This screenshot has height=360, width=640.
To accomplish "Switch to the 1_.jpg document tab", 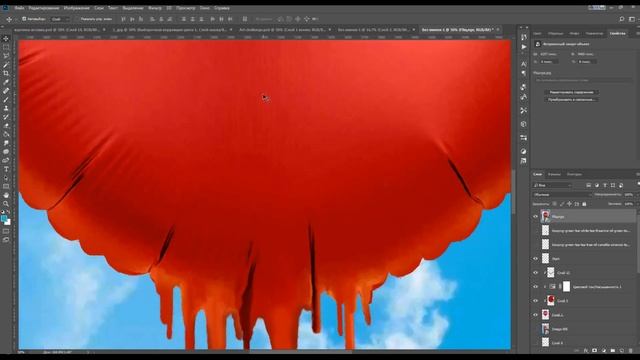I will tap(169, 30).
